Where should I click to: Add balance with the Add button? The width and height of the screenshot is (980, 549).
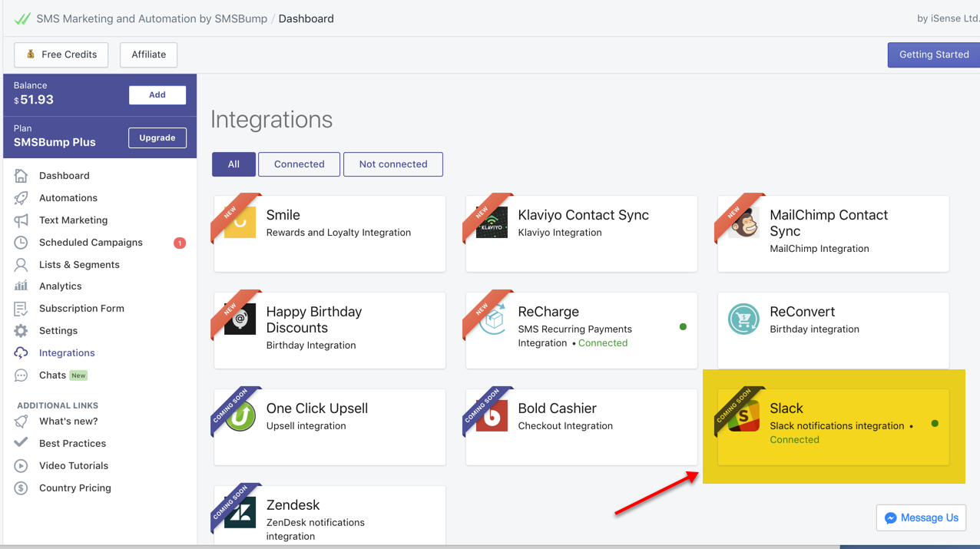(157, 95)
